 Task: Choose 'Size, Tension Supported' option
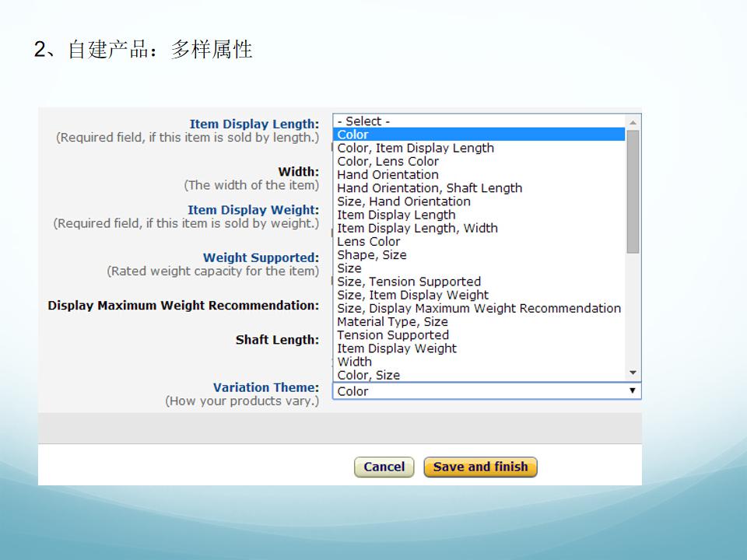479,281
